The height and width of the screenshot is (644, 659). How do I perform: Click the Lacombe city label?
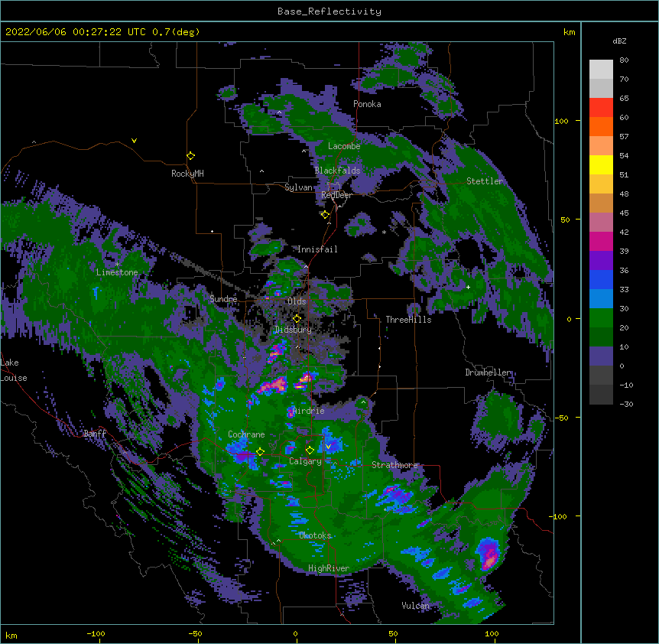(344, 146)
